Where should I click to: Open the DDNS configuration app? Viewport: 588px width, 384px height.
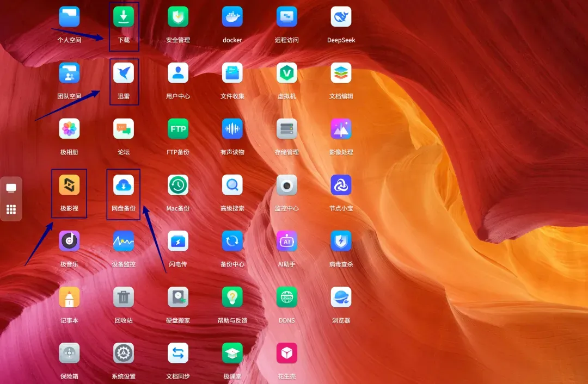(x=287, y=298)
